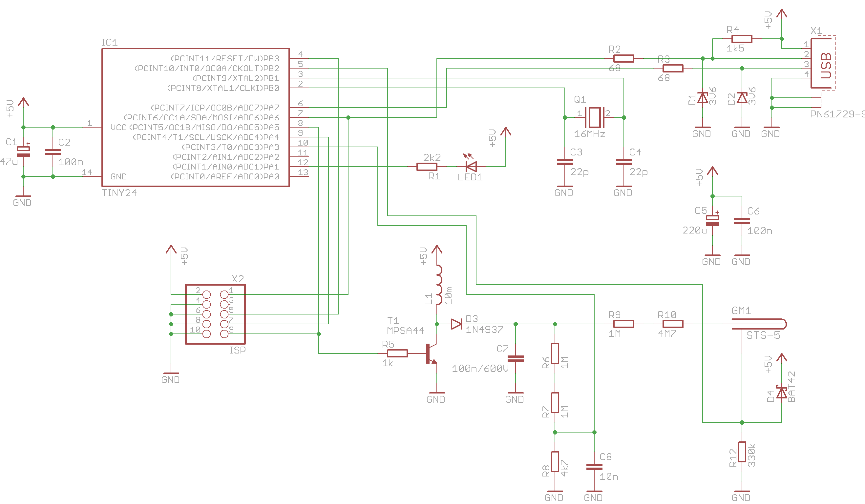Click capacitor C7 rated 100n/600V

(x=515, y=358)
